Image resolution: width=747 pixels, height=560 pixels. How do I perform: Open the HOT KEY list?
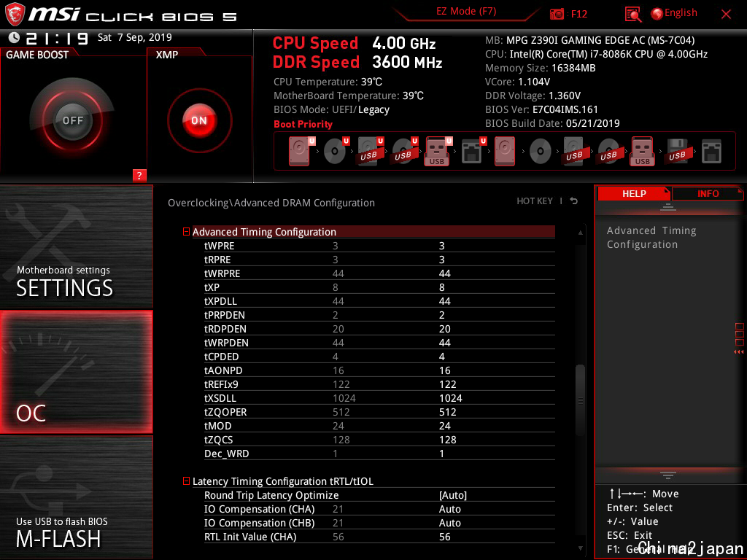tap(535, 201)
